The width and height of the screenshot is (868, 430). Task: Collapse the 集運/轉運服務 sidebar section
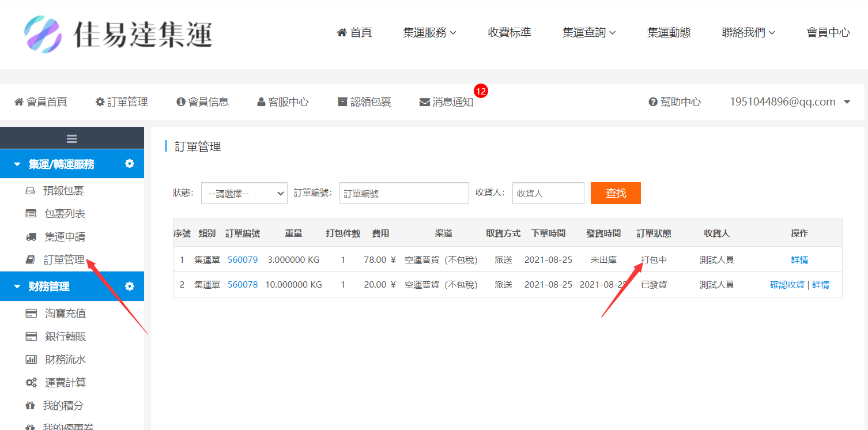coord(17,164)
